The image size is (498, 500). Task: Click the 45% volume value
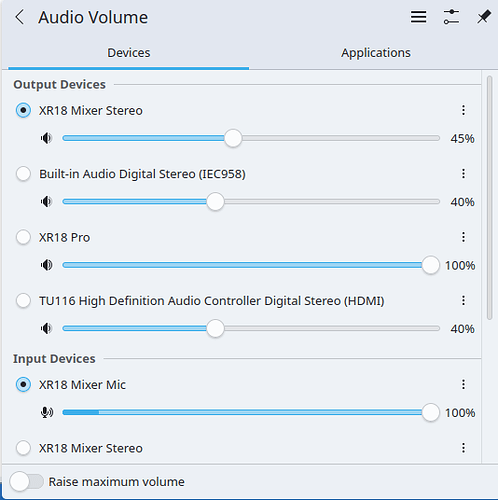coord(462,138)
